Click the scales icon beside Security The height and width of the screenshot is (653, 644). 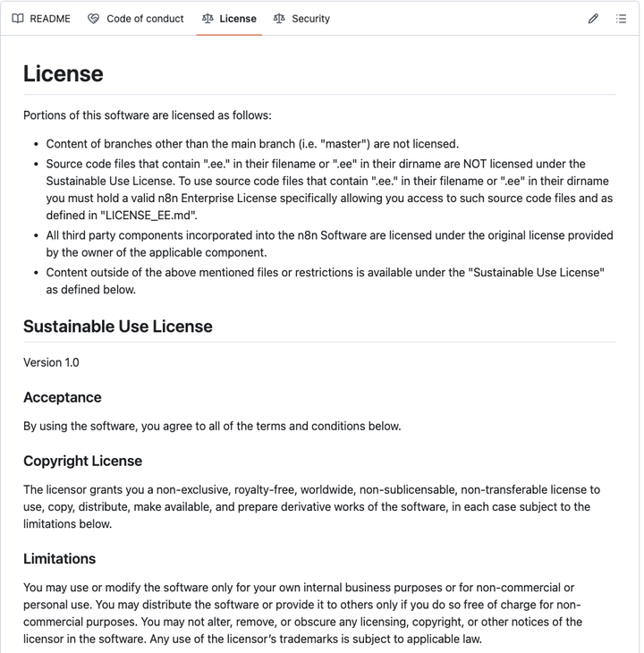(x=279, y=19)
